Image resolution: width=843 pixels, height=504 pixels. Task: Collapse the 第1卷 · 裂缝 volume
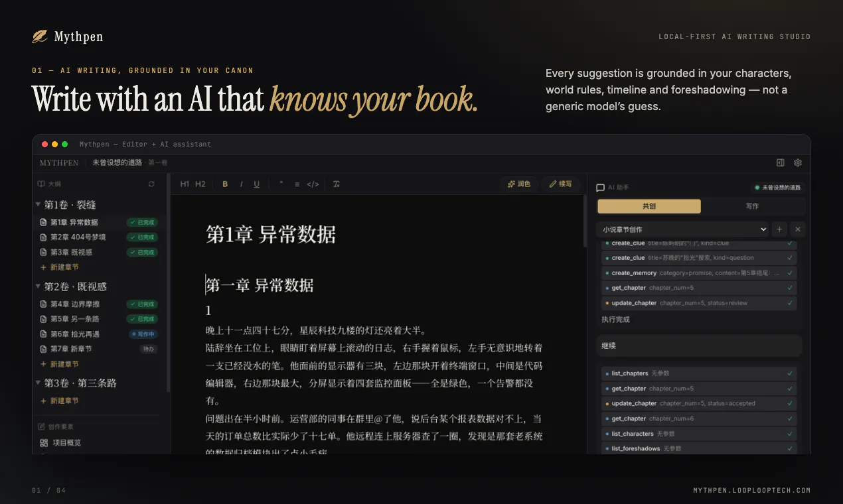(x=38, y=205)
